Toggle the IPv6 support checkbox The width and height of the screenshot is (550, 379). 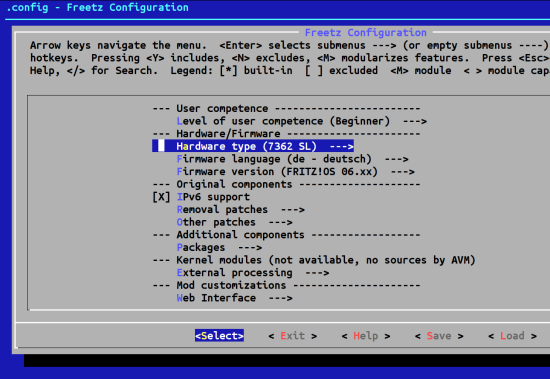point(161,197)
